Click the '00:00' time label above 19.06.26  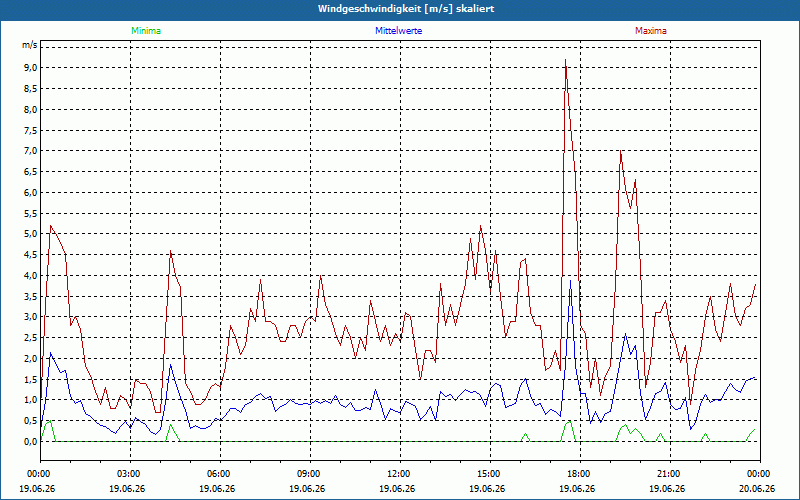[37, 474]
